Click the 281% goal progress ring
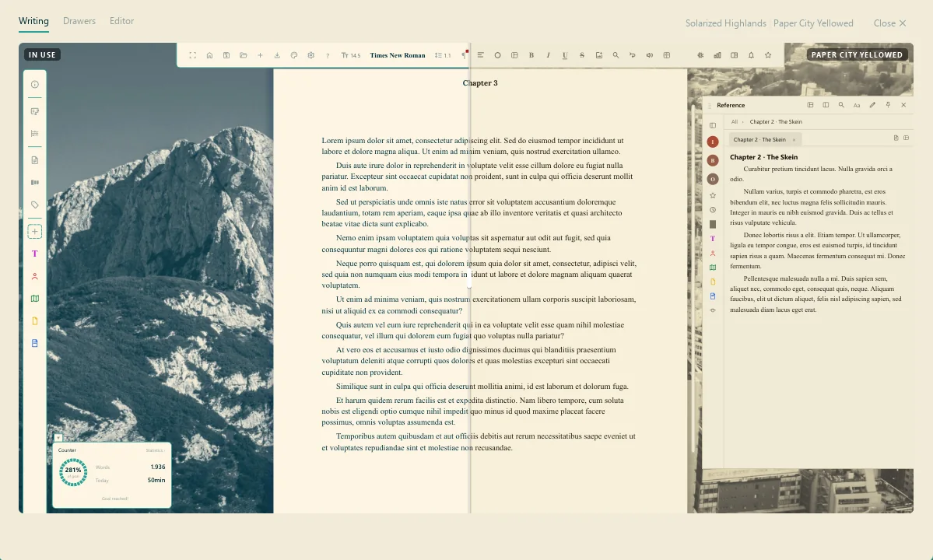Image resolution: width=933 pixels, height=560 pixels. click(73, 473)
